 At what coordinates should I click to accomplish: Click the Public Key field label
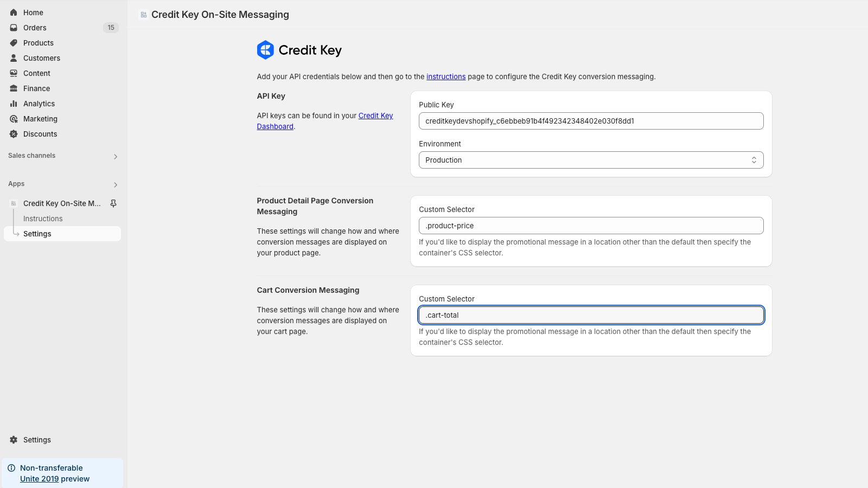pyautogui.click(x=436, y=105)
